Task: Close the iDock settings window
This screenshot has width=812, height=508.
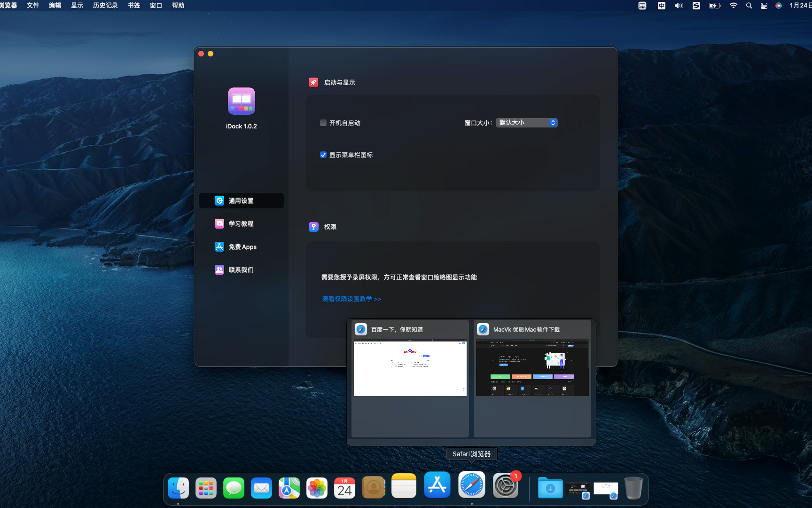Action: click(x=201, y=54)
